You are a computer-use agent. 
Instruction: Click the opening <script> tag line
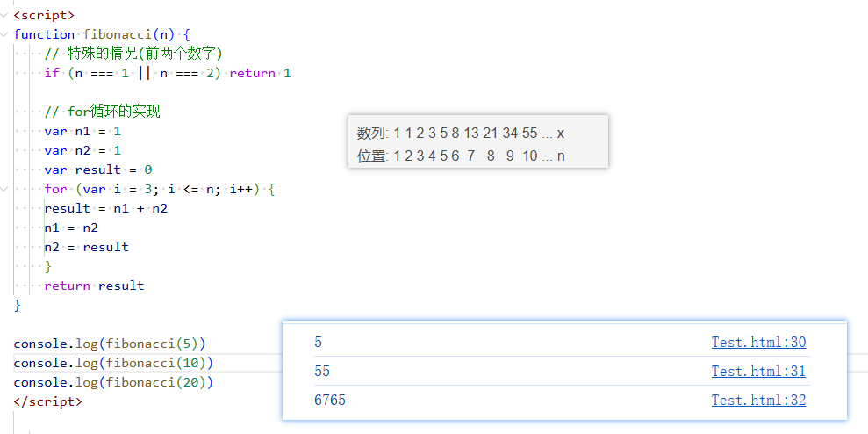pyautogui.click(x=44, y=15)
